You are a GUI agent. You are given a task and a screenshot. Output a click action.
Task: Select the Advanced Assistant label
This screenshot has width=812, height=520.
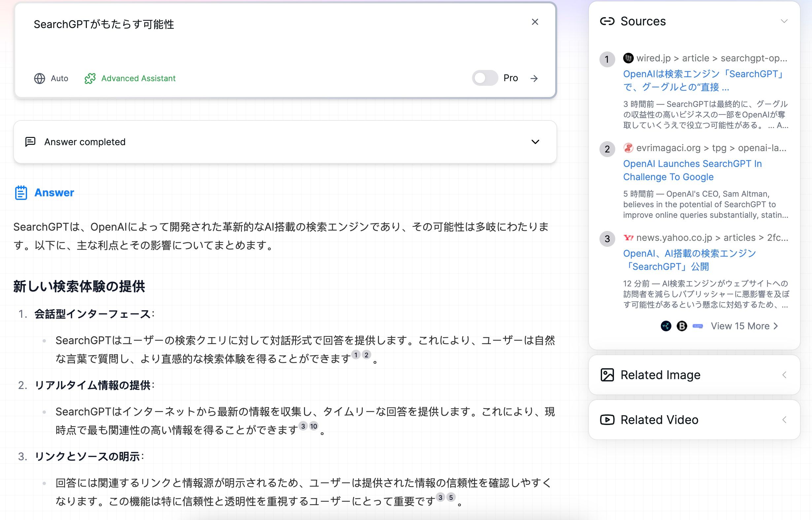pos(138,78)
